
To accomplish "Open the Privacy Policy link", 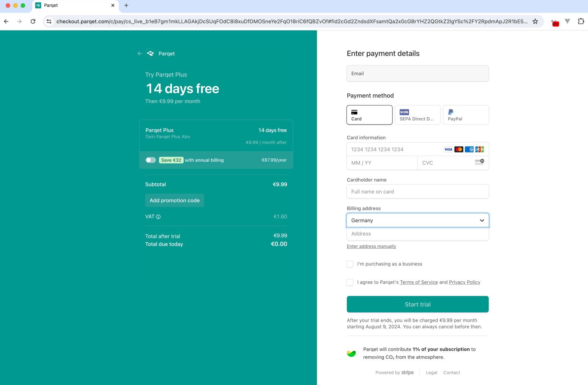I will click(465, 283).
